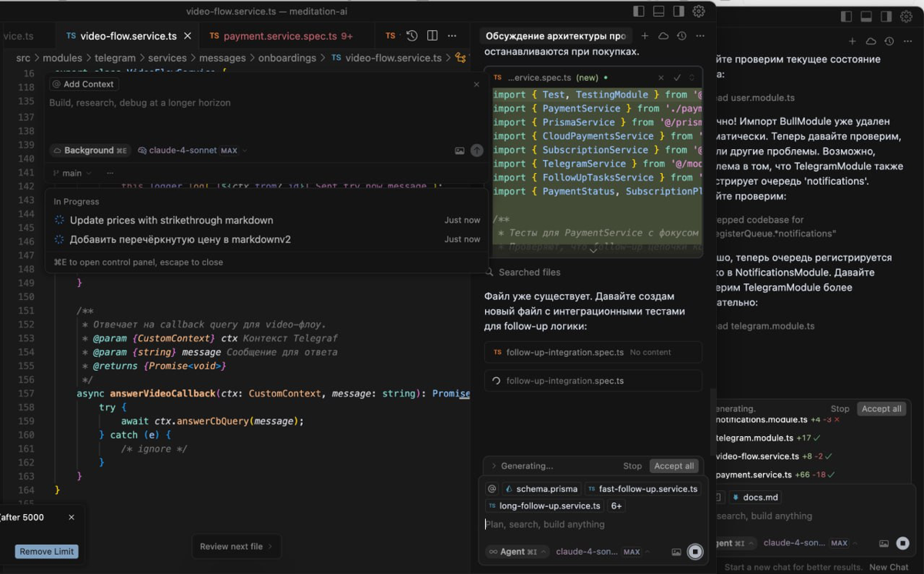
Task: Select long-follow-up.service.ts context chip
Action: 545,506
